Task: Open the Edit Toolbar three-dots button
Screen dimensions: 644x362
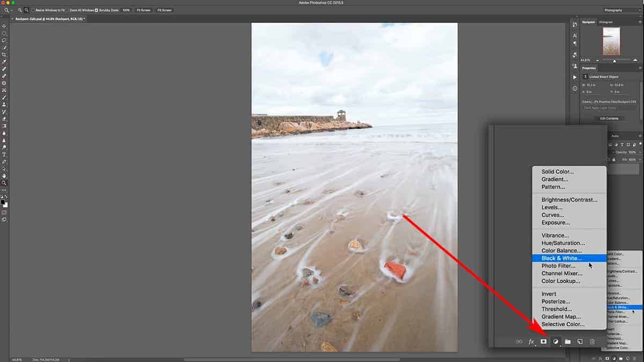Action: (x=4, y=190)
